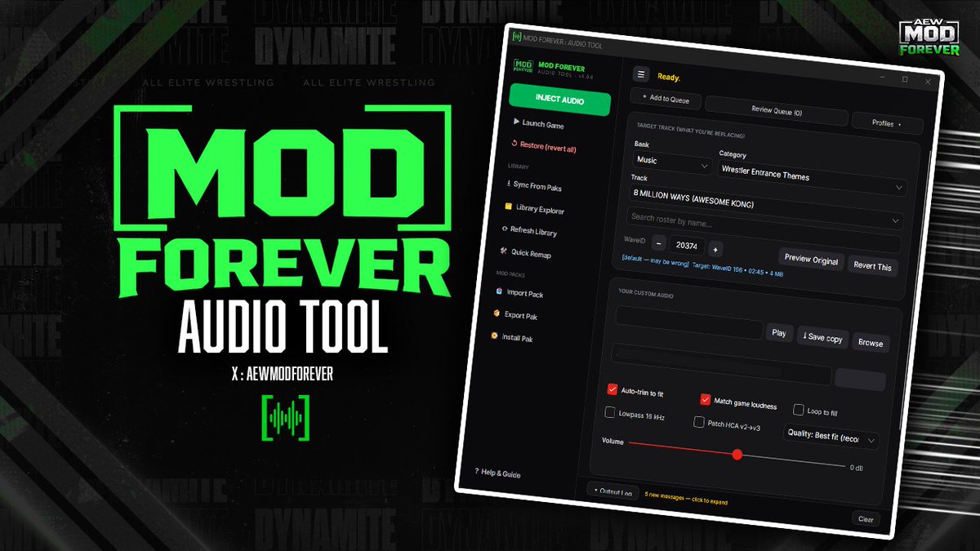Click Save copy button
Viewport: 980px width, 551px height.
(x=823, y=338)
